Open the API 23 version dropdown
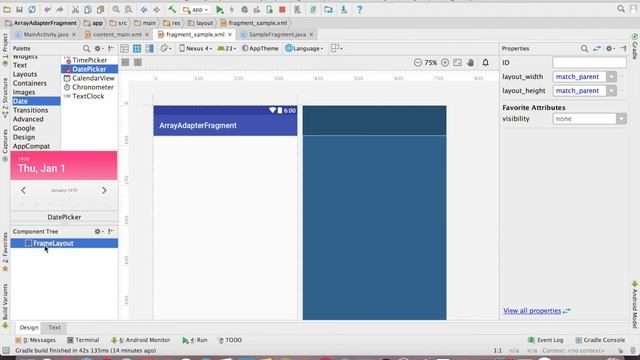Screen dimensions: 640x360 [x=227, y=49]
